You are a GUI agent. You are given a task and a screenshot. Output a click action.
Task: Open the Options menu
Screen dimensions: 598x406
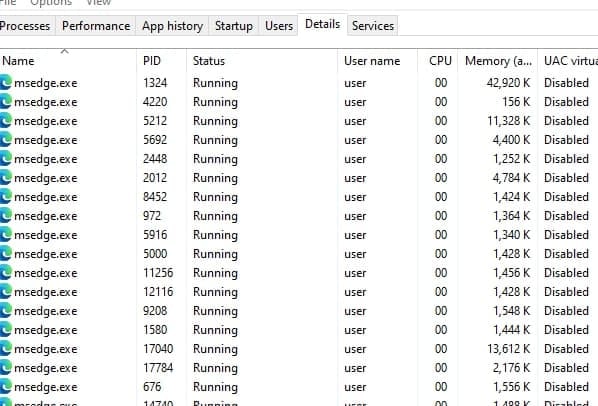point(51,3)
